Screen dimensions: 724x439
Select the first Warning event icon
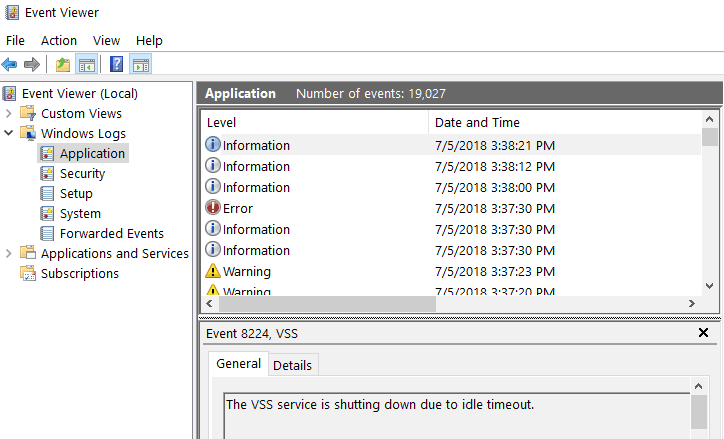[x=212, y=271]
